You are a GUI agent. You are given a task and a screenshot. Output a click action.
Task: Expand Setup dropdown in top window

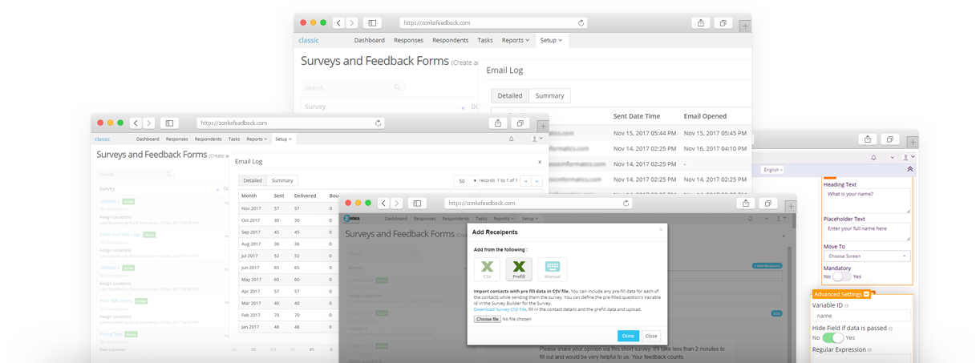click(551, 40)
